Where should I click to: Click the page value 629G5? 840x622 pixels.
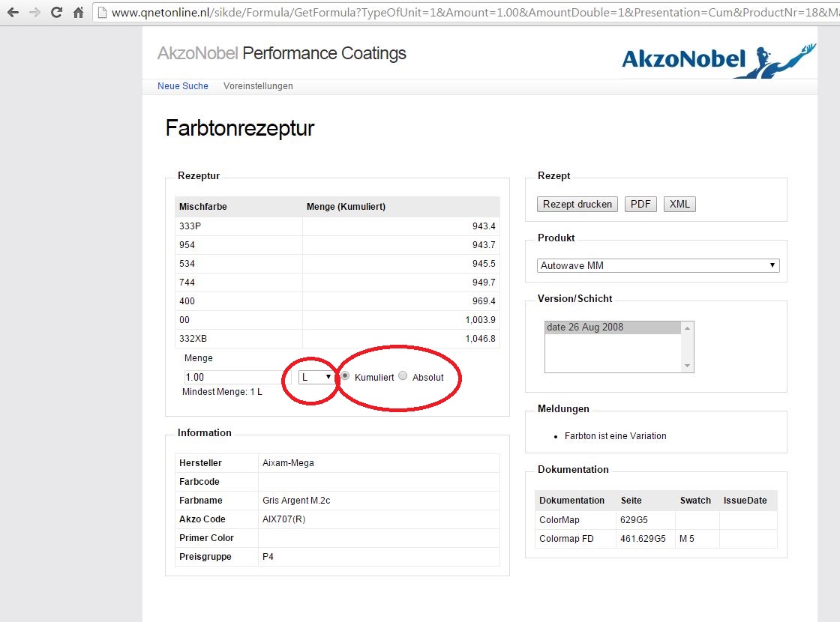click(x=634, y=520)
